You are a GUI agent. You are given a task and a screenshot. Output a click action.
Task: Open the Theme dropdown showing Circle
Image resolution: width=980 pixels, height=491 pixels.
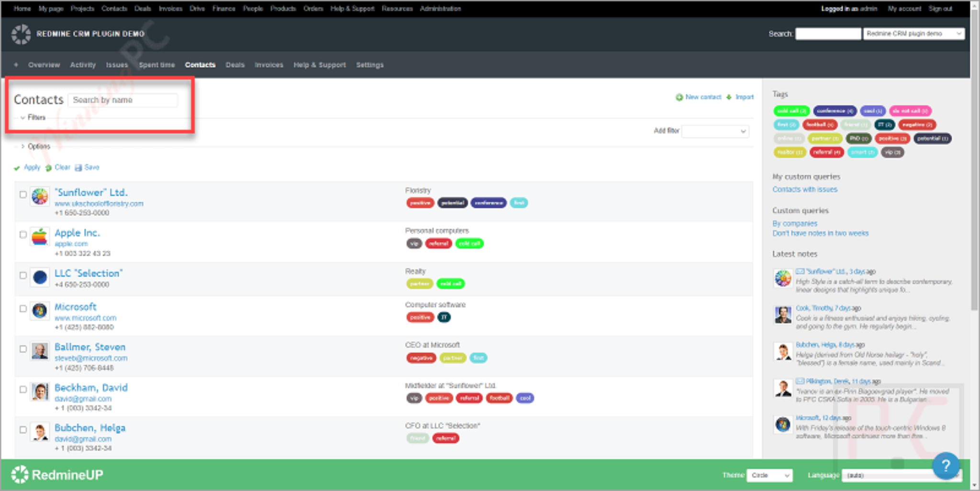coord(769,475)
